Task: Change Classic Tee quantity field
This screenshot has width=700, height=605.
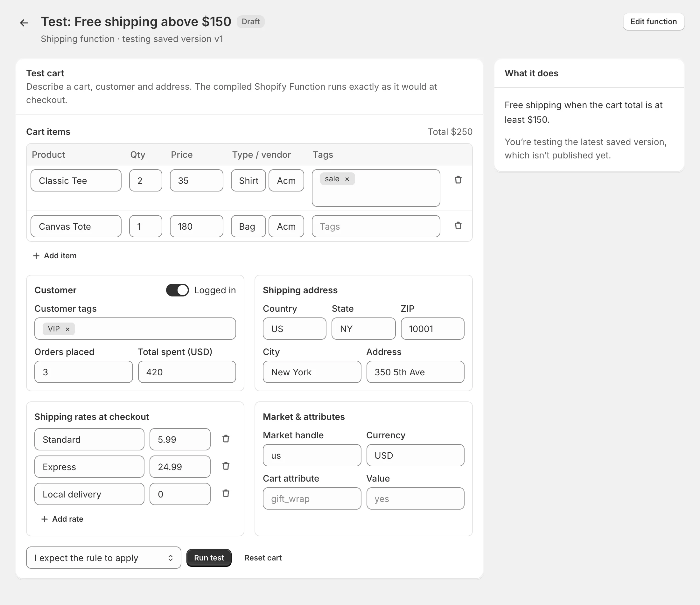Action: (x=146, y=180)
